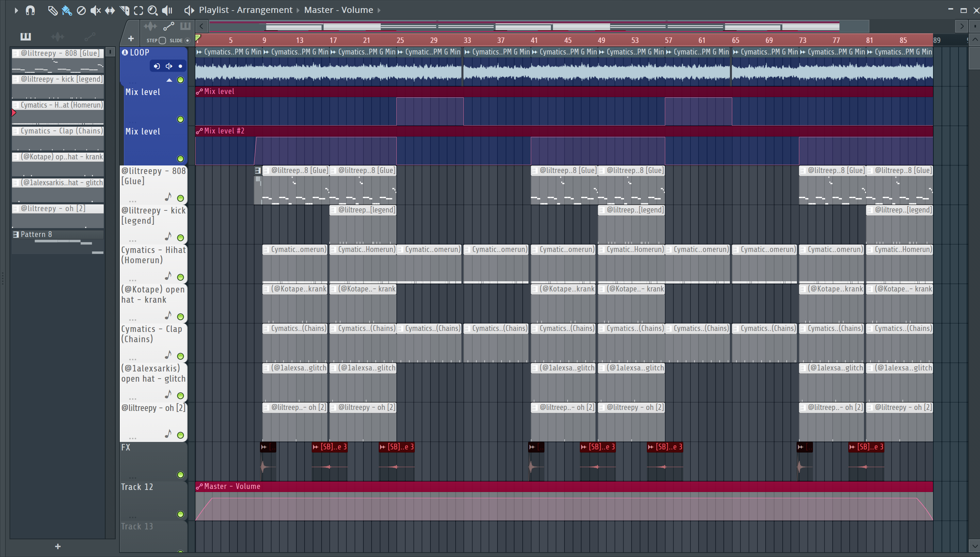The width and height of the screenshot is (980, 557).
Task: Focus audio clips waveform icon
Action: click(x=150, y=27)
